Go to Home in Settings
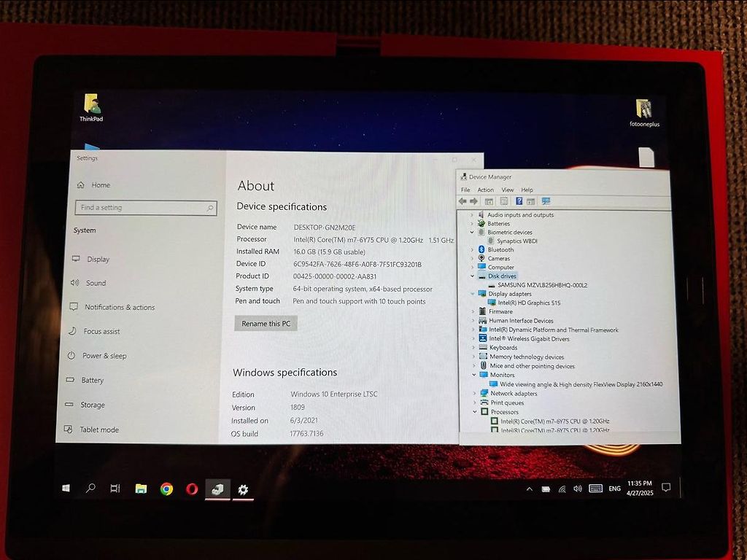Screen dimensions: 747x560 click(x=94, y=184)
